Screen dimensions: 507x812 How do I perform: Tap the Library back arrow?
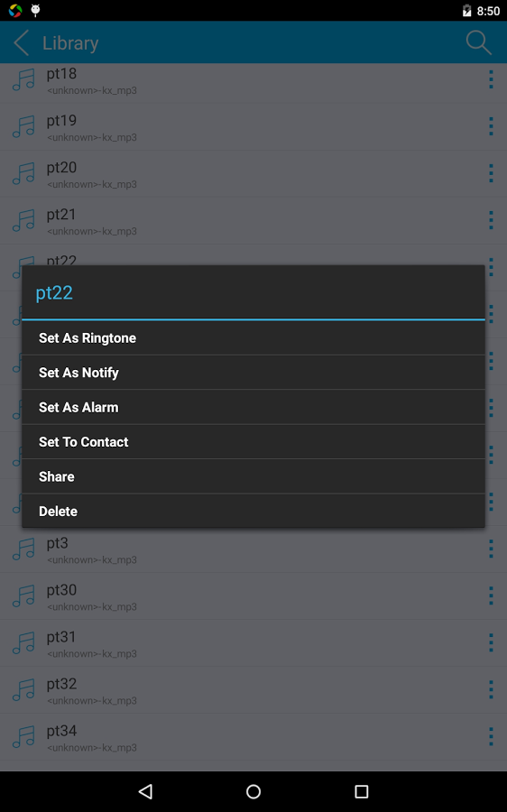(22, 42)
